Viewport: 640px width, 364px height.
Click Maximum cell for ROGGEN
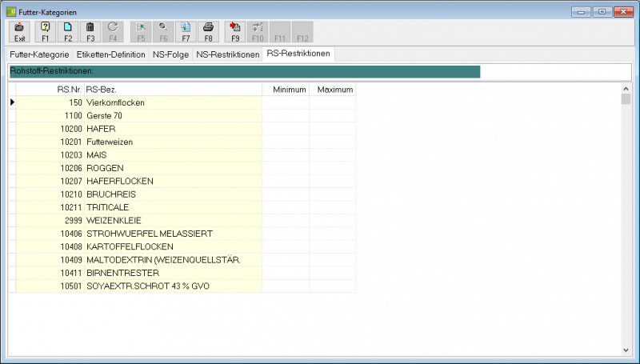click(x=333, y=168)
